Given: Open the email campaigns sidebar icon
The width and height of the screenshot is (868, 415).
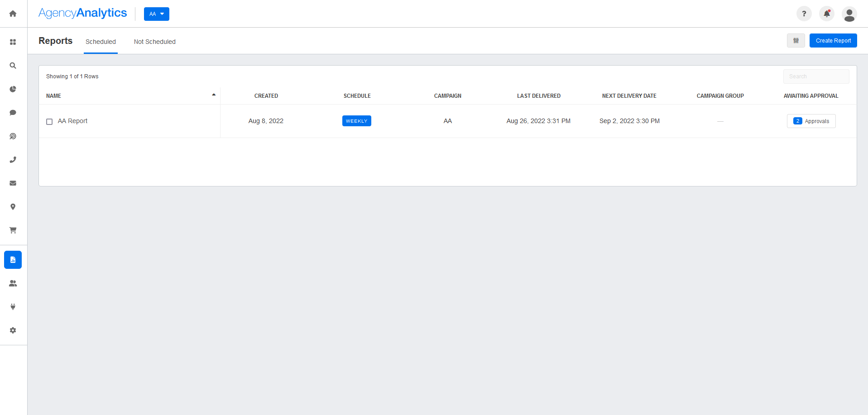Looking at the screenshot, I should click(x=13, y=183).
